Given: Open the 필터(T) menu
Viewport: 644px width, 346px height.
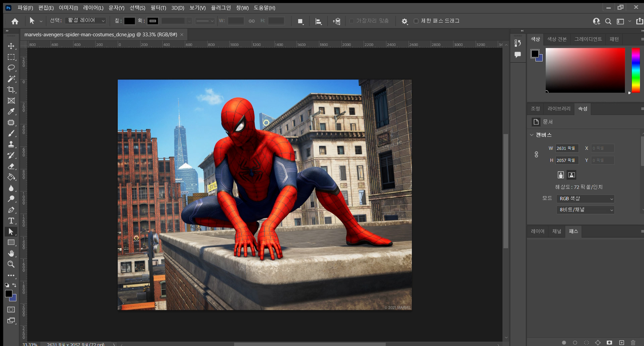Looking at the screenshot, I should pos(158,8).
